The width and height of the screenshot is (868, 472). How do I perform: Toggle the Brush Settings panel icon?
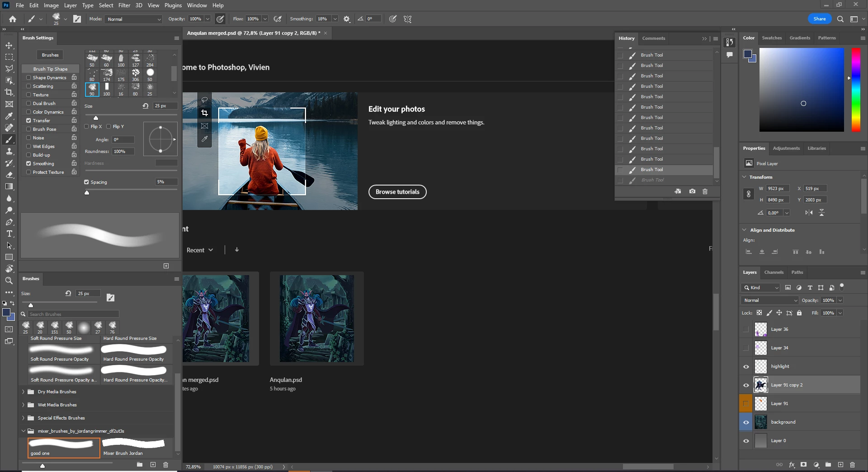[x=77, y=19]
